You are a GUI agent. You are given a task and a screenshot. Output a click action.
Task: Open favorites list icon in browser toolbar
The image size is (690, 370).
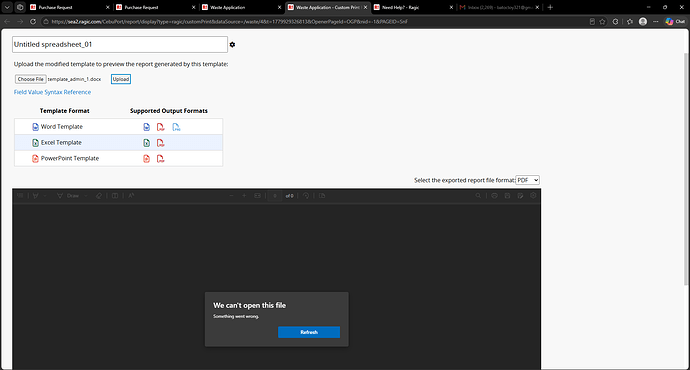[630, 21]
